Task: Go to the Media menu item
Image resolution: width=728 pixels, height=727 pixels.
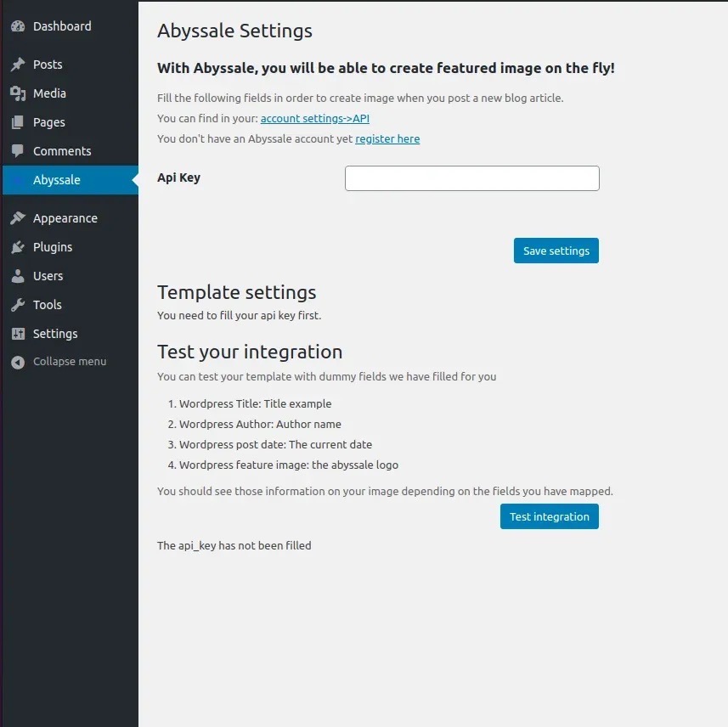Action: point(71,93)
